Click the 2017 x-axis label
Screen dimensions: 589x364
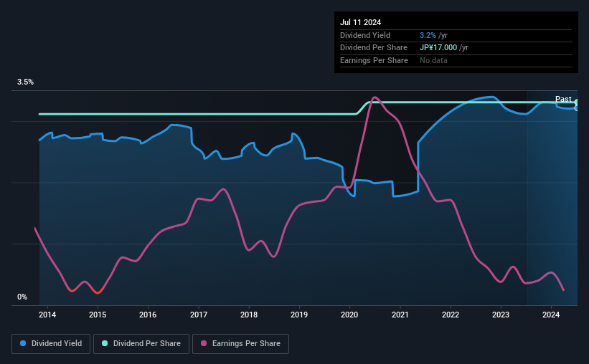[x=199, y=315]
